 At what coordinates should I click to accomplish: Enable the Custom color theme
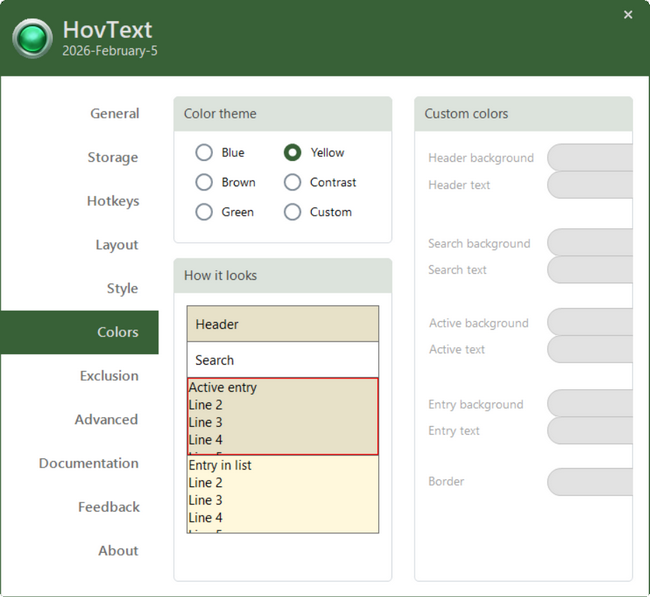tap(292, 212)
